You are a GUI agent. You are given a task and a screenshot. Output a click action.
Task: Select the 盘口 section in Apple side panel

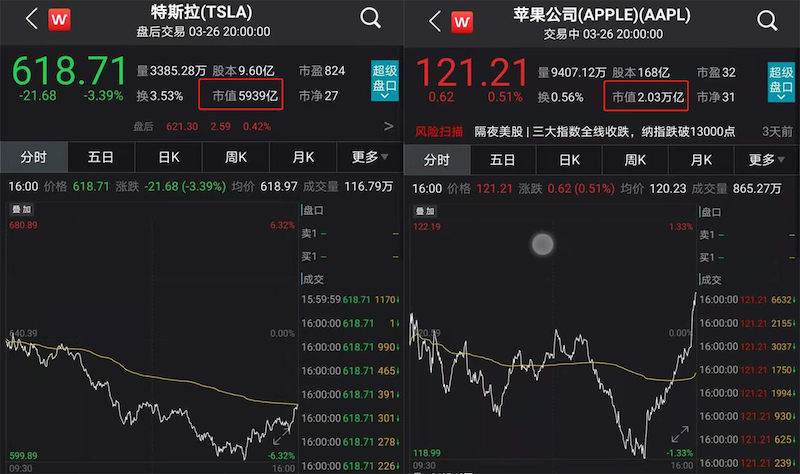tap(710, 212)
